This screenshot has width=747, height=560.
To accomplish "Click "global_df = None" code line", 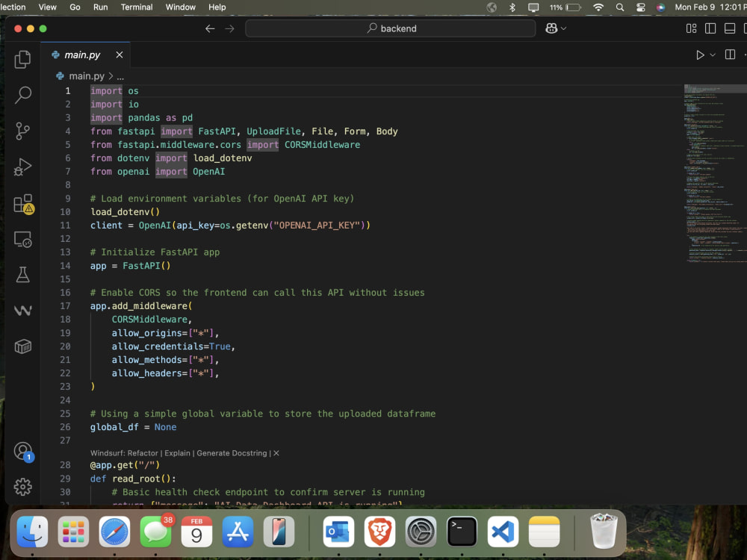I will 134,427.
